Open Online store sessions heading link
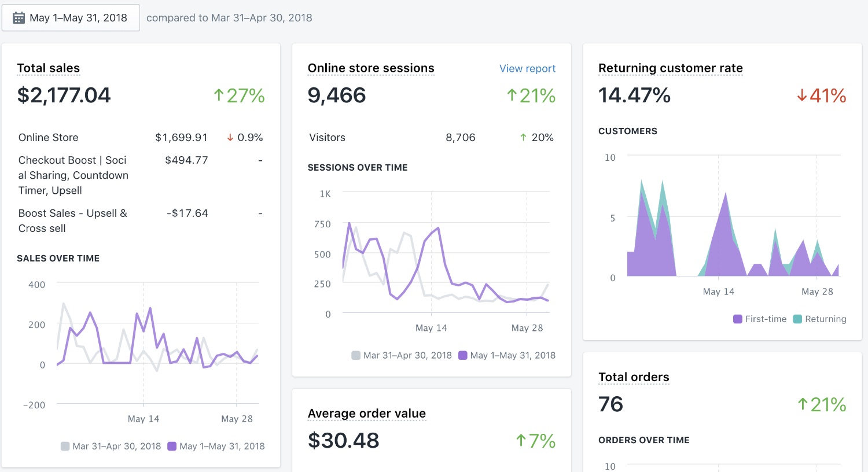868x472 pixels. pos(371,68)
